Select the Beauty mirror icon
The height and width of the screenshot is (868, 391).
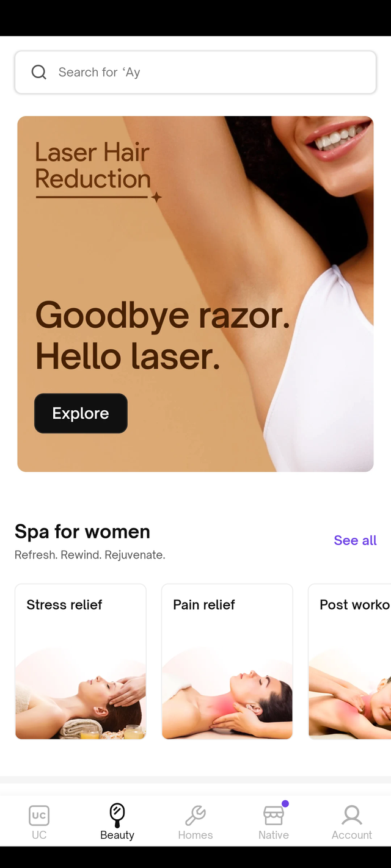(x=117, y=814)
